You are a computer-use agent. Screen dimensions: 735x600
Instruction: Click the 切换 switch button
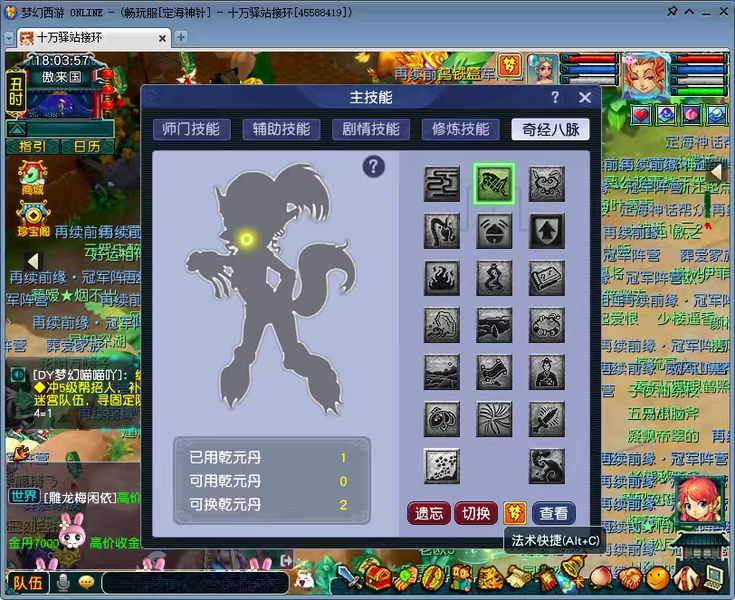click(476, 513)
